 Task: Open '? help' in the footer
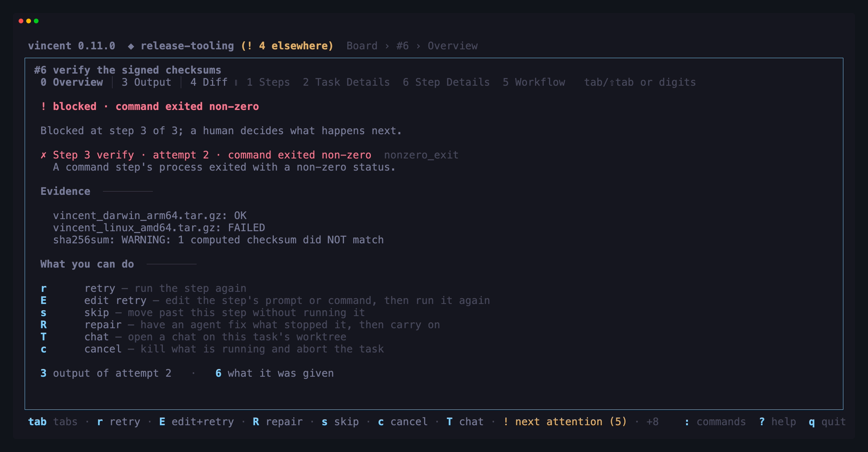(777, 422)
